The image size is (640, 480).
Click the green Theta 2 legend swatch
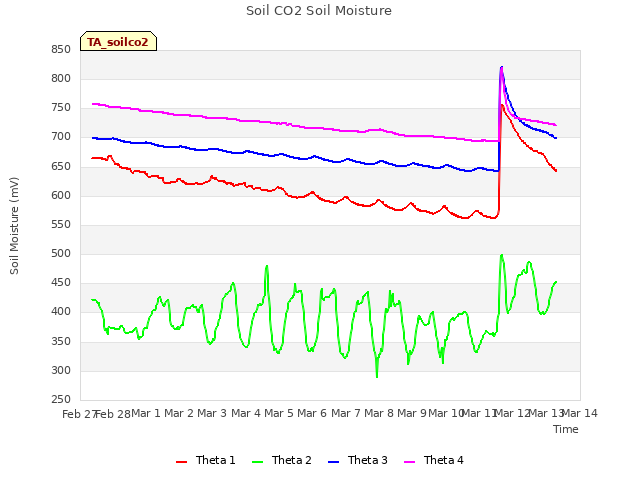(x=257, y=462)
